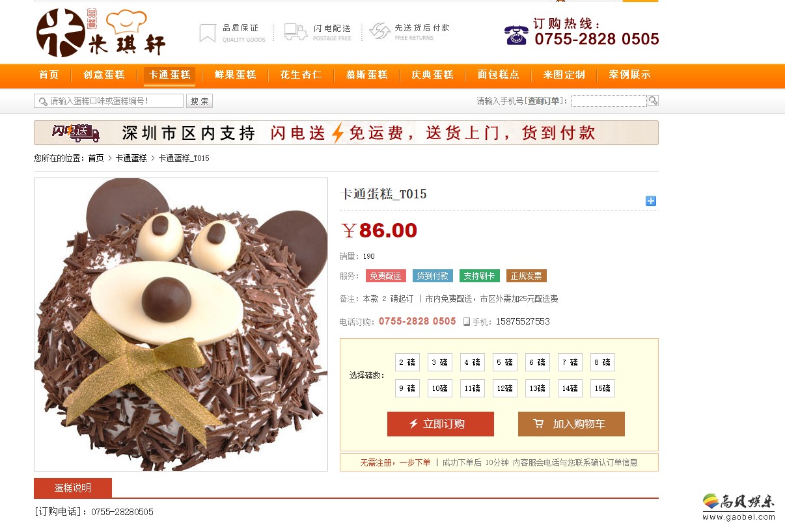Click the blue plus icon beside product title

coord(650,201)
